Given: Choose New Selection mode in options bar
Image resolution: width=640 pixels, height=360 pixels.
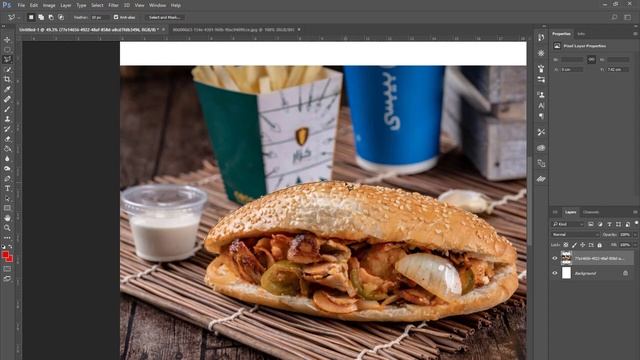Looking at the screenshot, I should [31, 17].
